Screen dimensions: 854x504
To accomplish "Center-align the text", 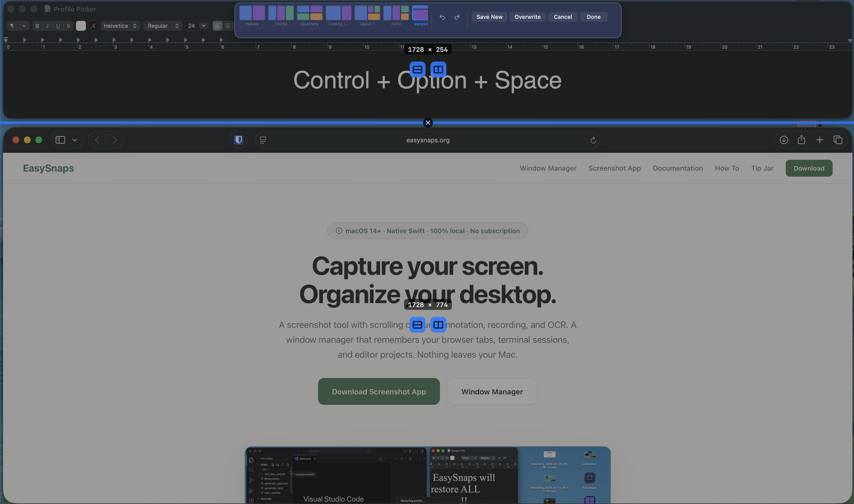I will click(x=228, y=26).
